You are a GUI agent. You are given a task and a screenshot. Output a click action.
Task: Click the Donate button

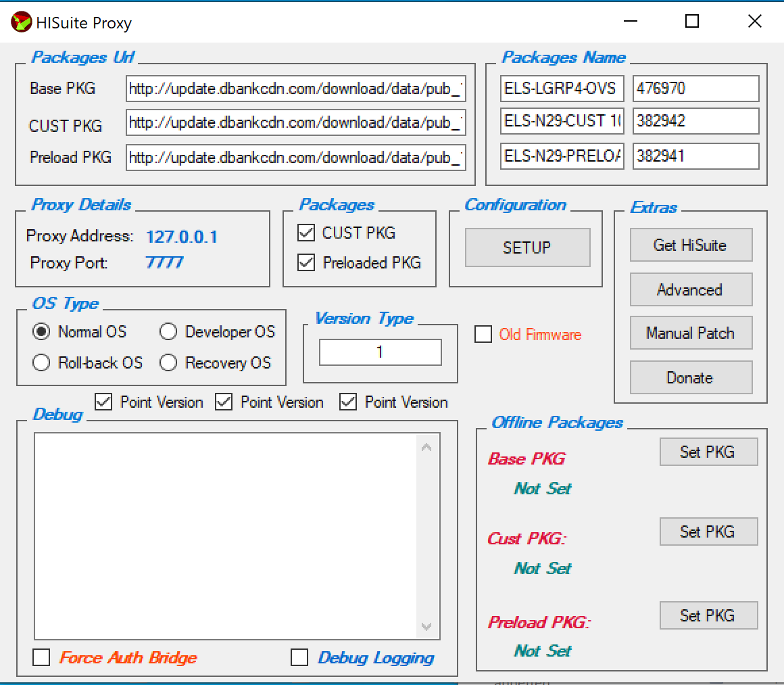click(691, 378)
